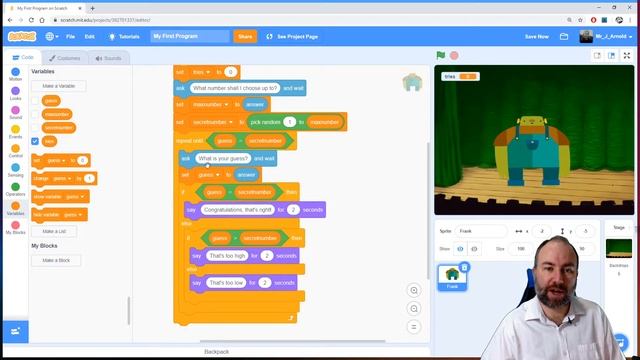Click the block palette scrollbar
This screenshot has width=640, height=360.
[129, 311]
